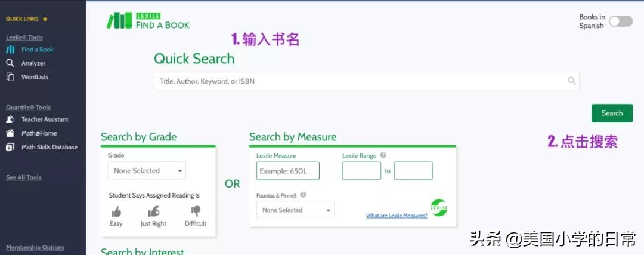Image resolution: width=644 pixels, height=255 pixels.
Task: Open the Membership Options link
Action: (x=35, y=248)
